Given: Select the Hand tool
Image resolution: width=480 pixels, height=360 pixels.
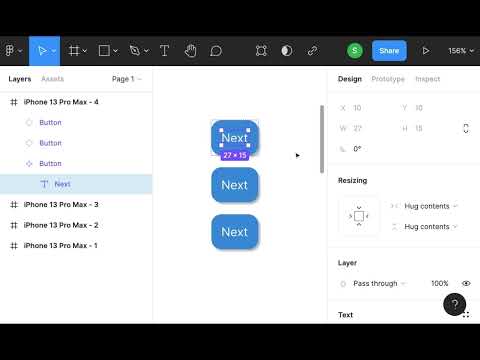Looking at the screenshot, I should (190, 51).
